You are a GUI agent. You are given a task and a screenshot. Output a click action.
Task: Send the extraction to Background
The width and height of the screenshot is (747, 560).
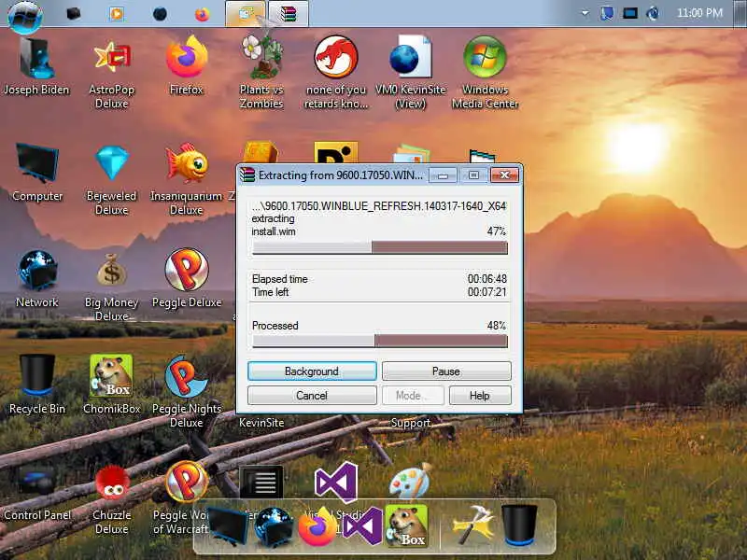click(312, 371)
